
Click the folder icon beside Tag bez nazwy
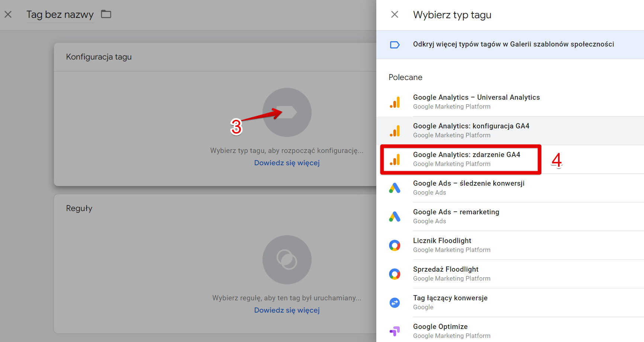pyautogui.click(x=106, y=14)
